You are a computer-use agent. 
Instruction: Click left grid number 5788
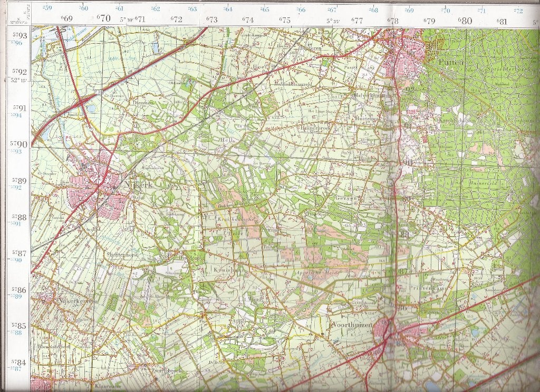pos(19,217)
